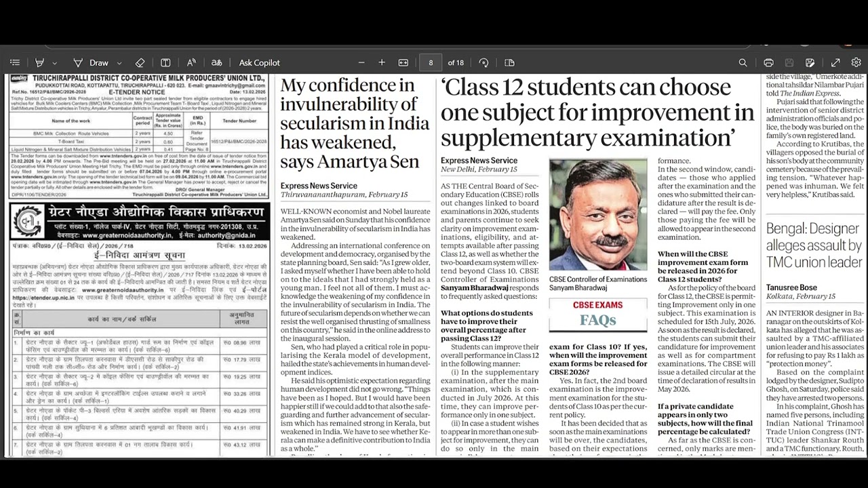Click the Save As icon

[810, 62]
